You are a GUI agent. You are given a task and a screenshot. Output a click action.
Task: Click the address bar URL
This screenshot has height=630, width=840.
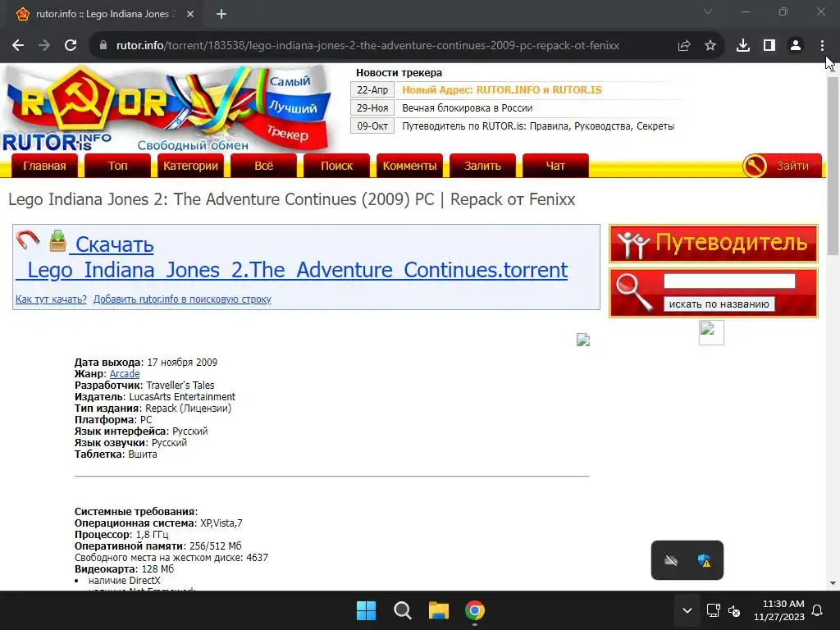[367, 46]
